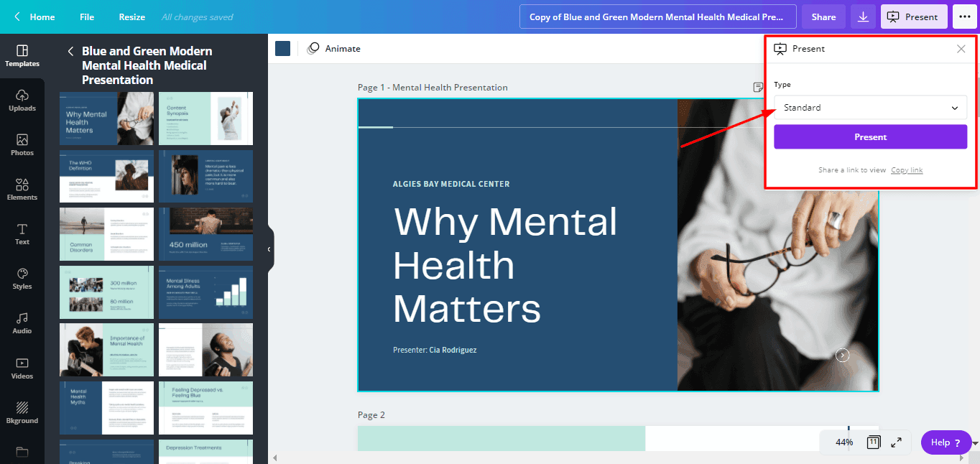Viewport: 980px width, 464px height.
Task: Open the Uploads panel
Action: point(22,101)
